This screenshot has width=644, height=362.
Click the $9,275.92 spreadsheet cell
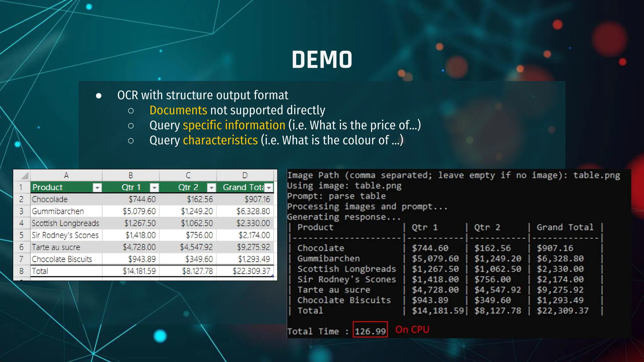coord(245,247)
